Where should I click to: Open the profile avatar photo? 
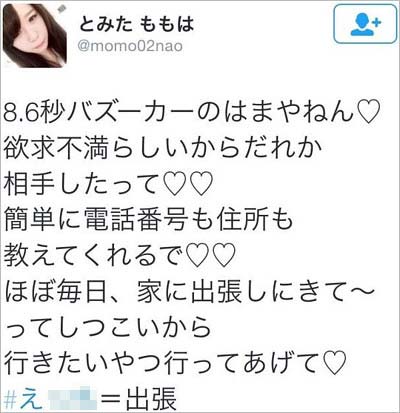click(35, 36)
